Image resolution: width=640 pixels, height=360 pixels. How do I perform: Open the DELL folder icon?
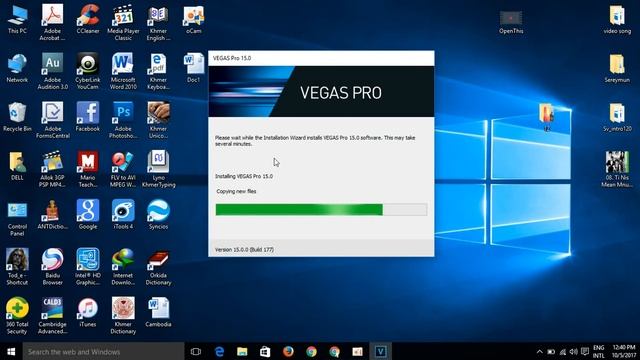[x=17, y=166]
